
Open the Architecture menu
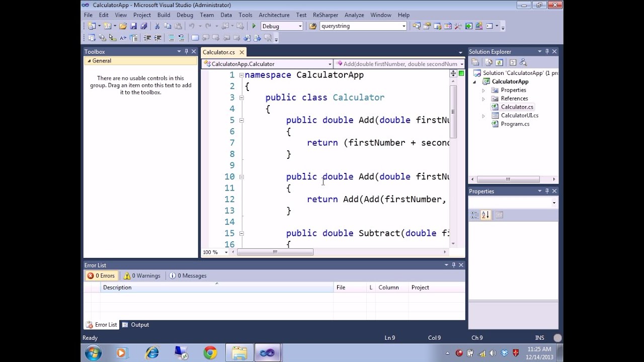click(x=274, y=15)
